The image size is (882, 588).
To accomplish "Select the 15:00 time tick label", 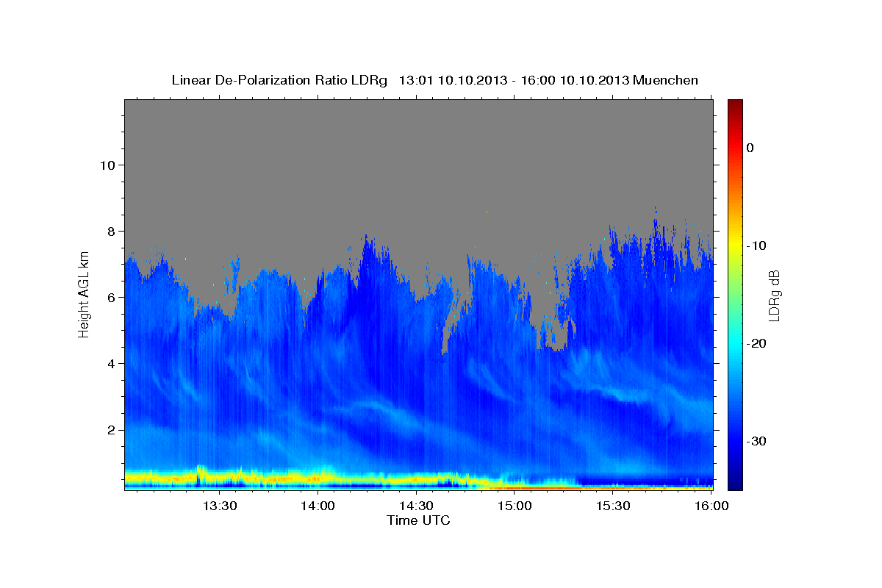I will point(514,506).
